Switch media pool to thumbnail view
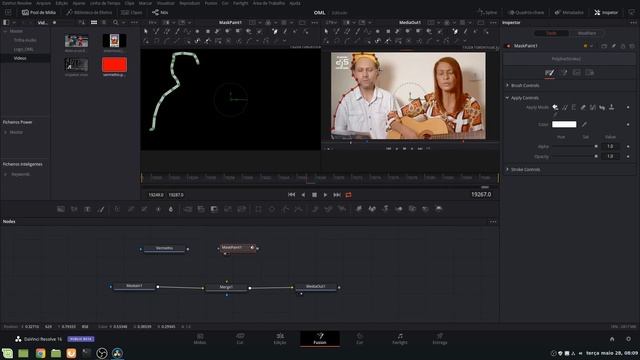640x360 pixels. coord(94,22)
